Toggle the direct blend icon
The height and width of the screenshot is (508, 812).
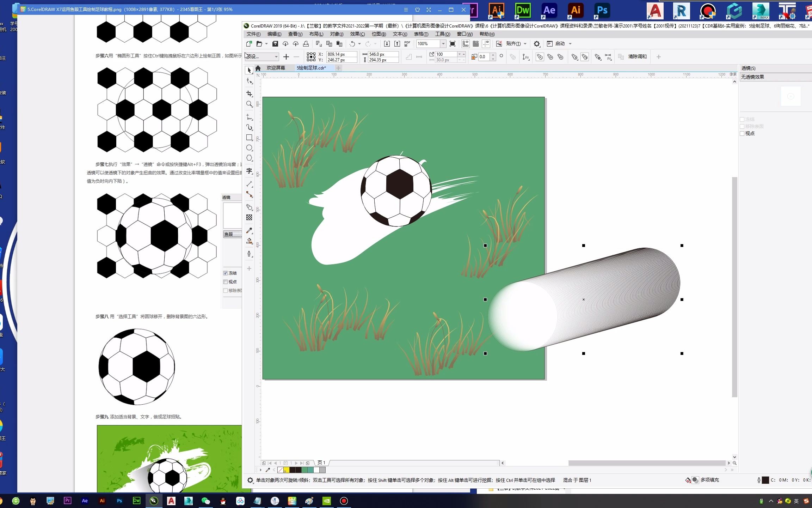540,57
